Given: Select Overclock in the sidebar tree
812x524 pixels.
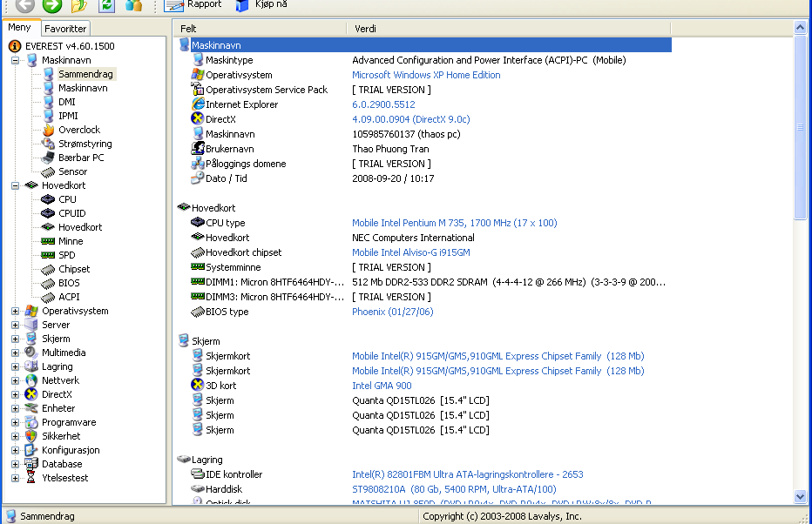Looking at the screenshot, I should [x=78, y=130].
